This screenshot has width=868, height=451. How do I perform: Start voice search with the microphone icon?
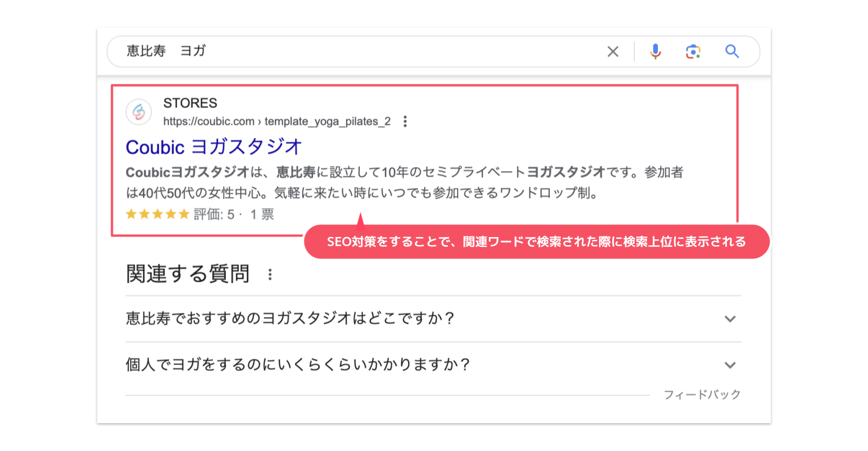pos(655,52)
